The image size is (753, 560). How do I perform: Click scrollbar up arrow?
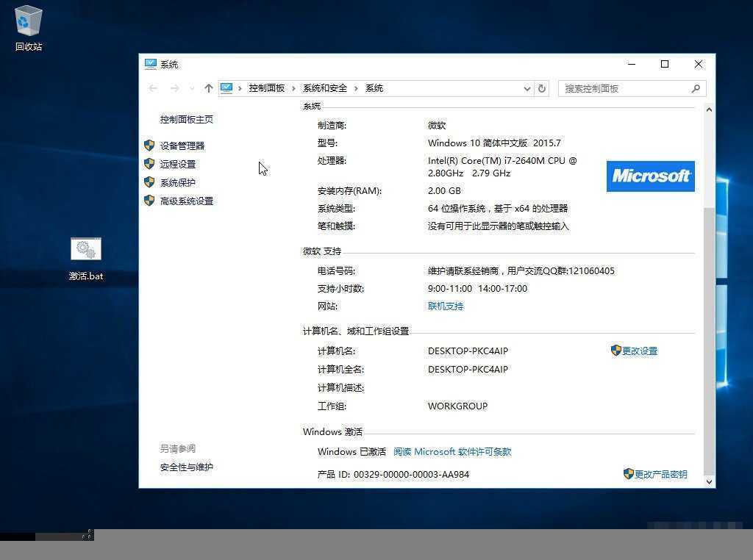(709, 110)
